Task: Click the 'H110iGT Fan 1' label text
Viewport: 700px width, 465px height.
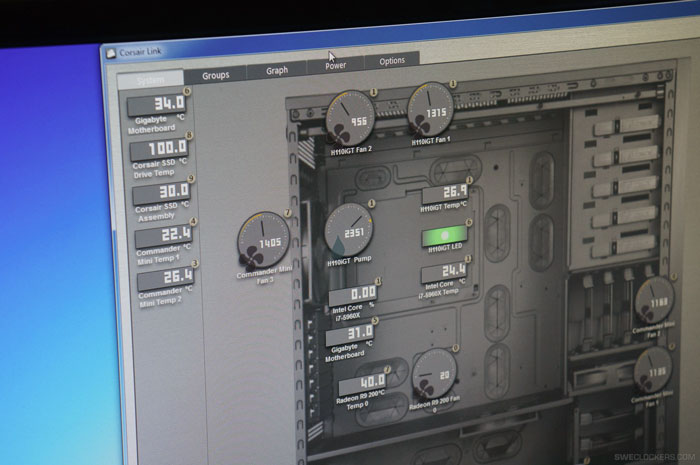Action: (431, 141)
